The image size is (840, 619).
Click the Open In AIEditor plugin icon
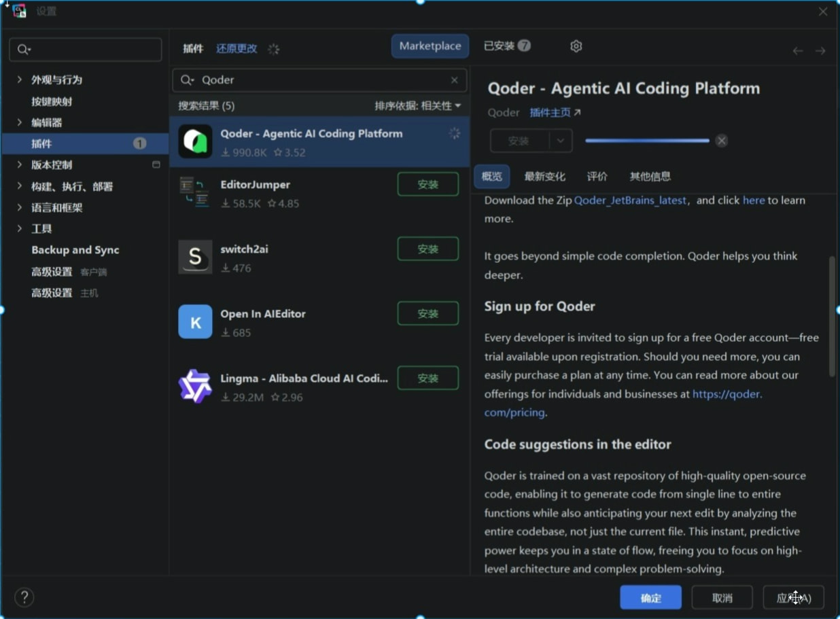[195, 321]
